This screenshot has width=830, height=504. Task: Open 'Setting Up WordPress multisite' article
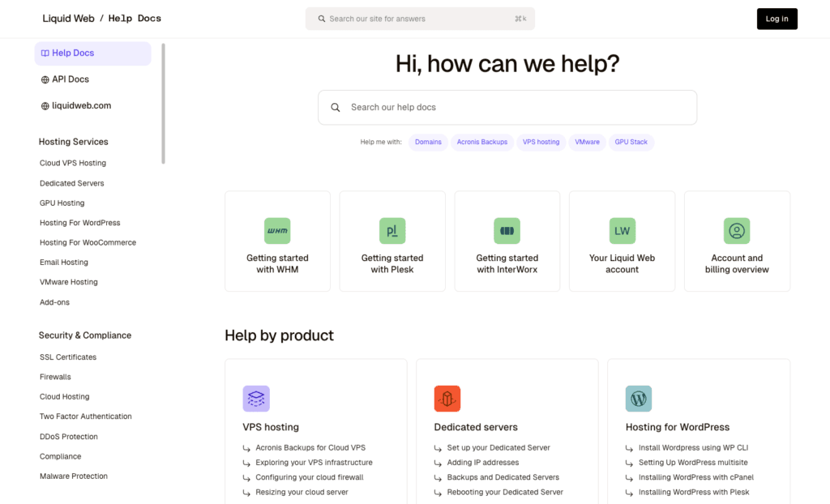693,463
